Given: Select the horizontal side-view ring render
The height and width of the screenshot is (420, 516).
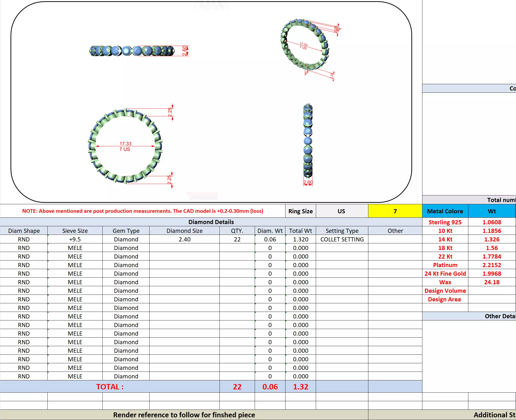Looking at the screenshot, I should point(132,51).
